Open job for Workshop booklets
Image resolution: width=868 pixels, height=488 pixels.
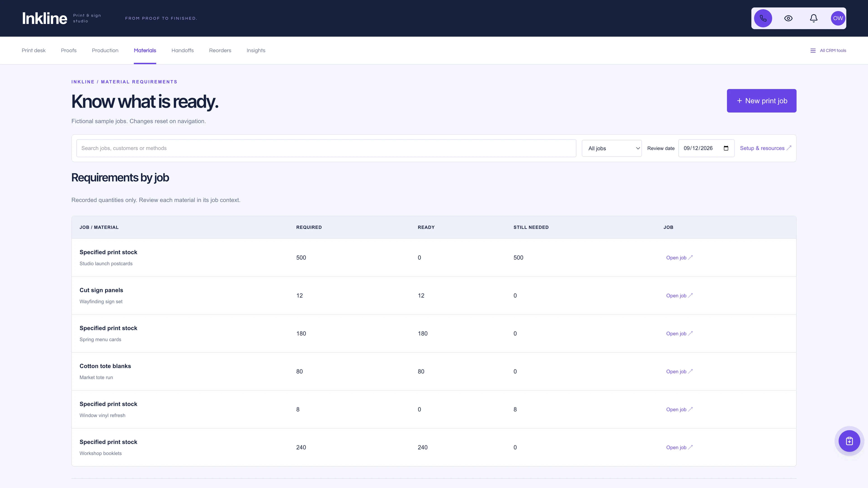click(x=679, y=447)
